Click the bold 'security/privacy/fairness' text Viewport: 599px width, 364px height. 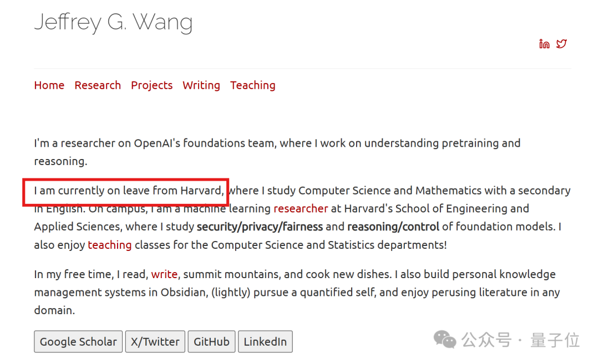pyautogui.click(x=260, y=227)
